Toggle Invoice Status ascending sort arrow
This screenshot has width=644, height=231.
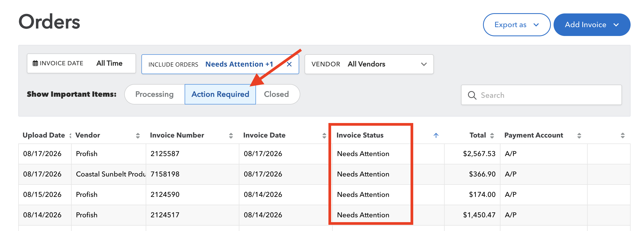coord(436,135)
